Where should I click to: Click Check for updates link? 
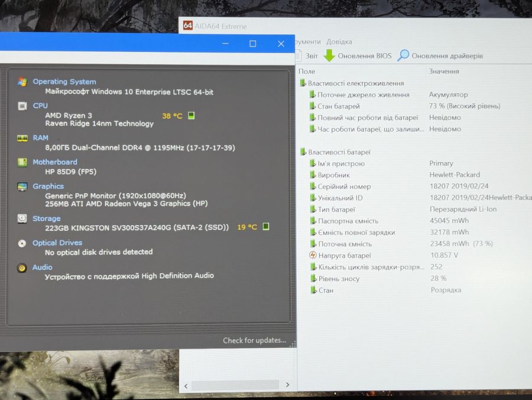(254, 340)
